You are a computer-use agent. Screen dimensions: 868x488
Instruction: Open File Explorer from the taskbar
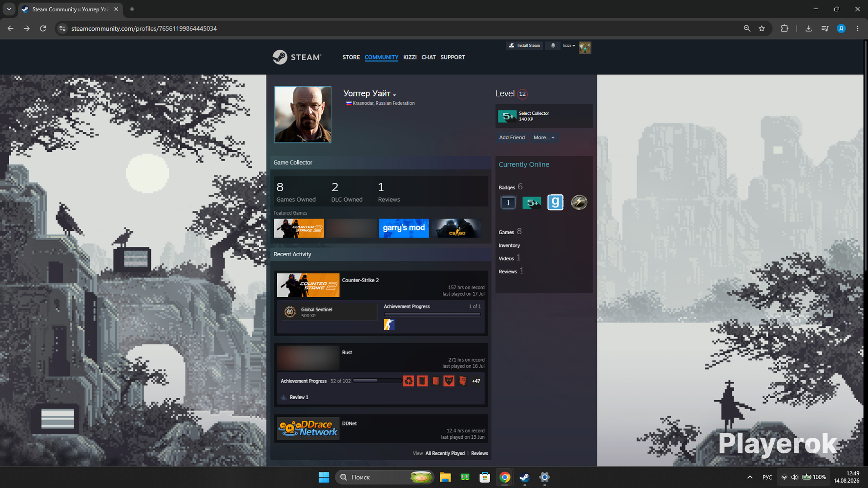pos(445,477)
